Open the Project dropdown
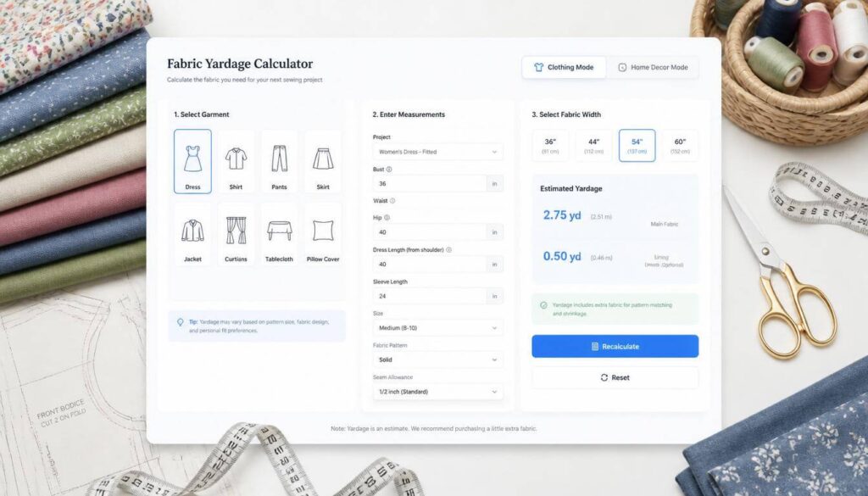868x496 pixels. point(438,152)
